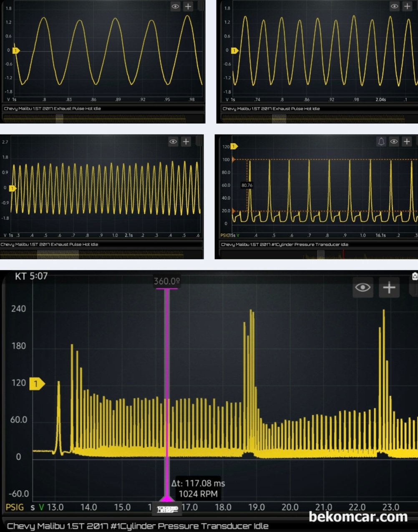Click the plus icon beside the bell in the middle-right graph
The width and height of the screenshot is (418, 532).
(407, 142)
